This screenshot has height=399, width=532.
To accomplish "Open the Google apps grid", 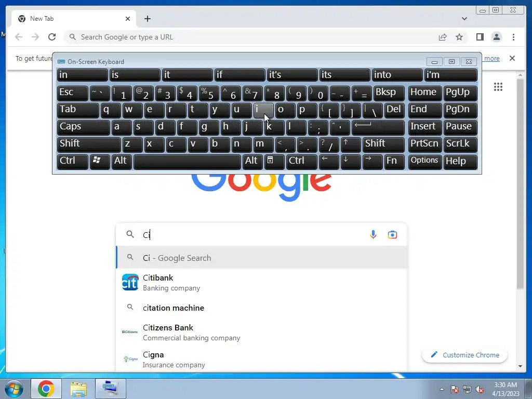I will tap(498, 87).
